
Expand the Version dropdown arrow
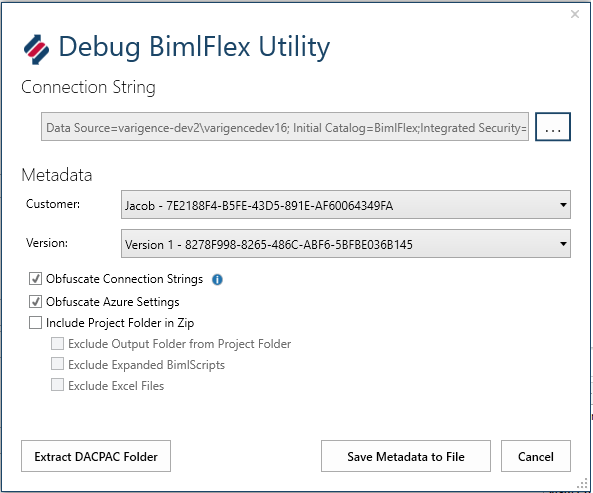pyautogui.click(x=563, y=244)
